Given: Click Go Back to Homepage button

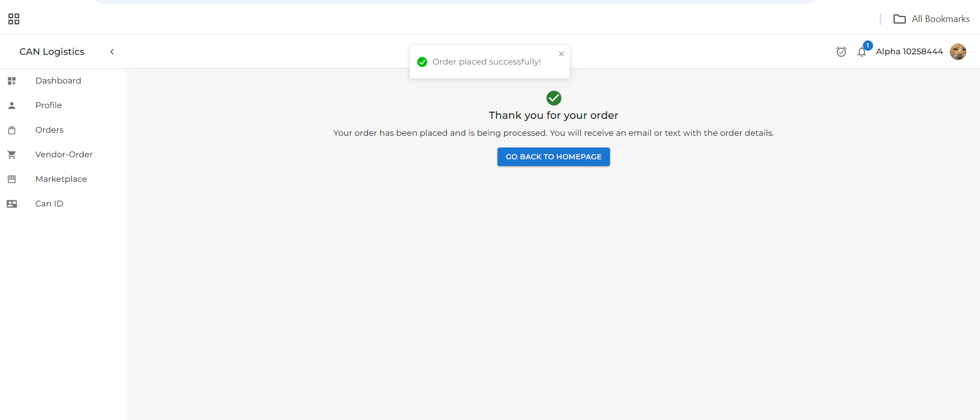Looking at the screenshot, I should point(554,157).
